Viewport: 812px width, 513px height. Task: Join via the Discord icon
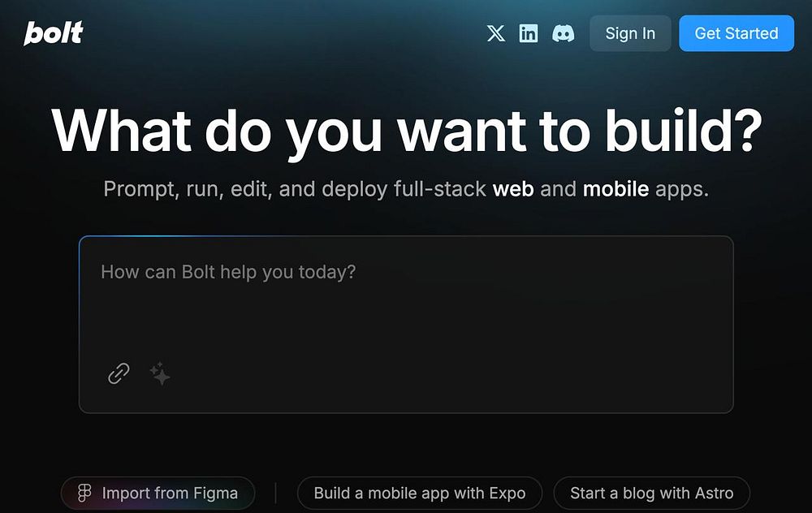point(563,33)
